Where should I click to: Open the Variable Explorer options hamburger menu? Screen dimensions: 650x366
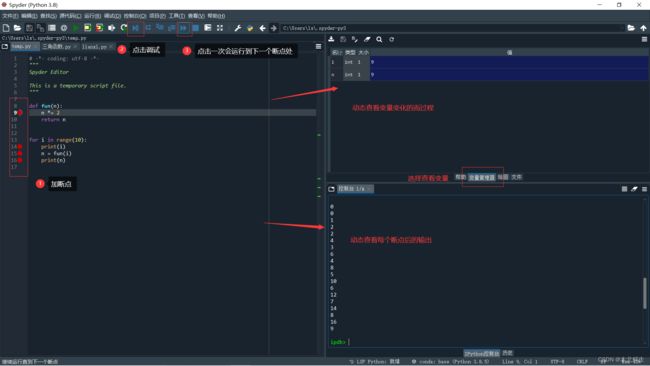[x=644, y=39]
